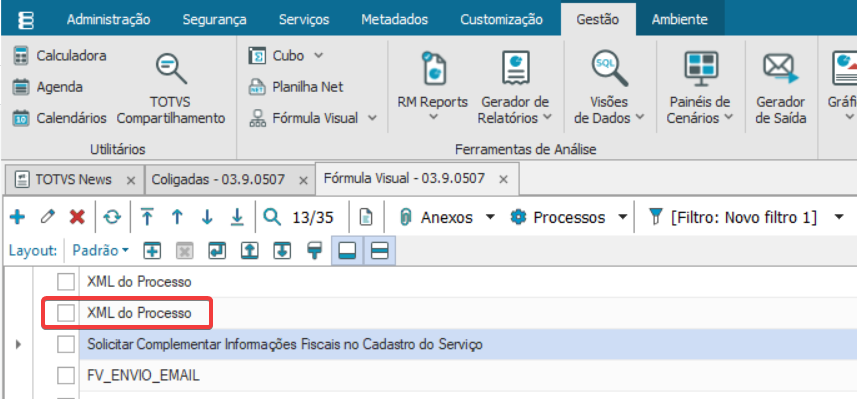Close the Fórmula Visual tab
857x399 pixels.
coord(504,179)
